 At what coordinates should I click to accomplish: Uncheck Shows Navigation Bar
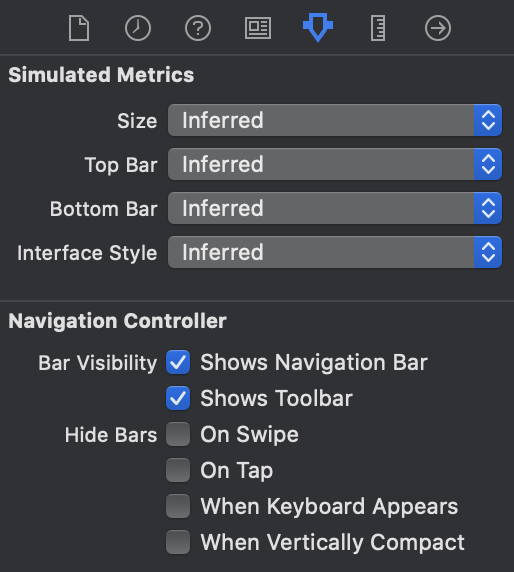click(178, 362)
